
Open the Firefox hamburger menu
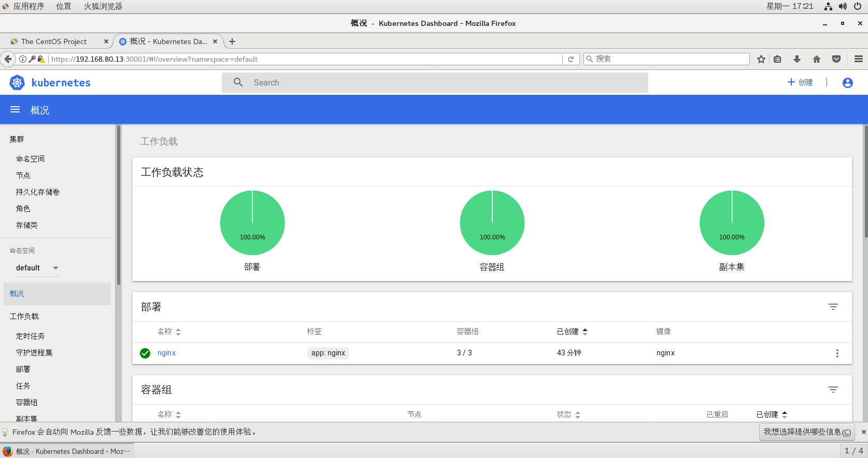coord(859,59)
